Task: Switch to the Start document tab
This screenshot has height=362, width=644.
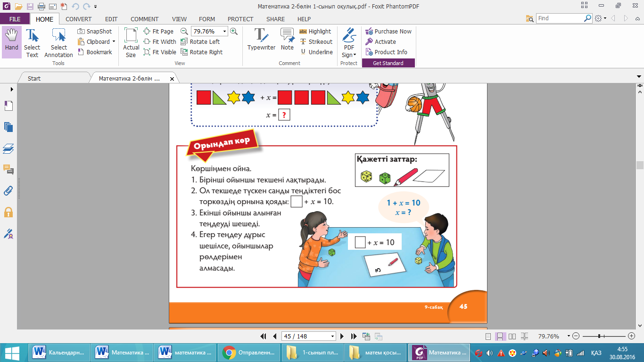Action: [34, 79]
